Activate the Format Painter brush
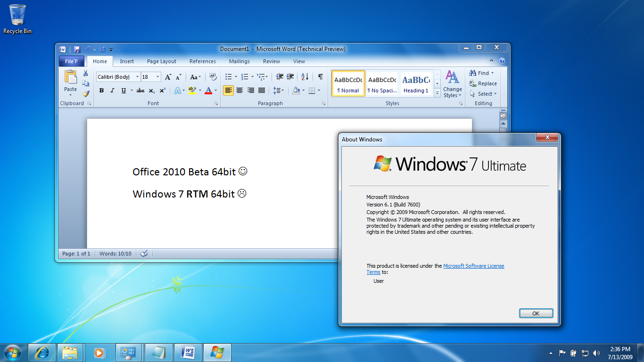 (x=85, y=93)
